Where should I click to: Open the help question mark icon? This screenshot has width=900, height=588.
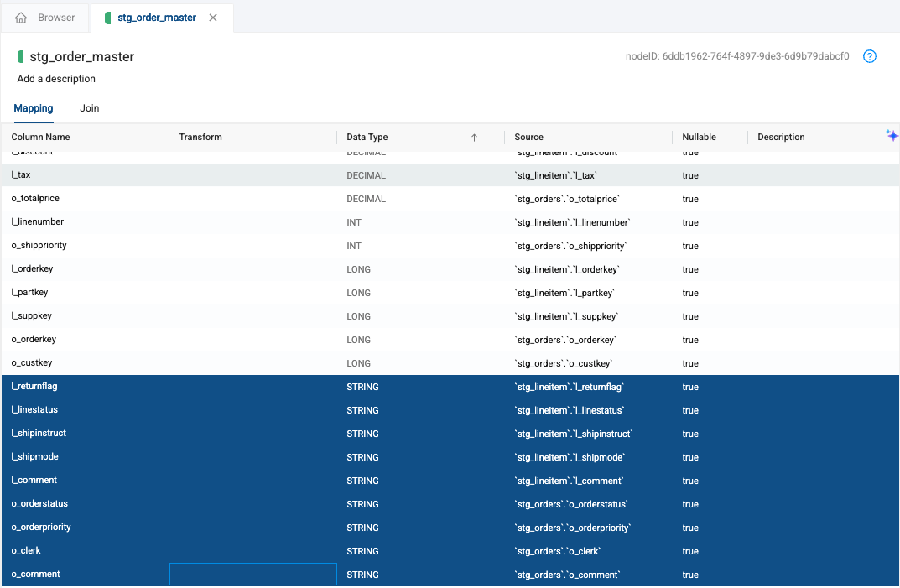870,56
